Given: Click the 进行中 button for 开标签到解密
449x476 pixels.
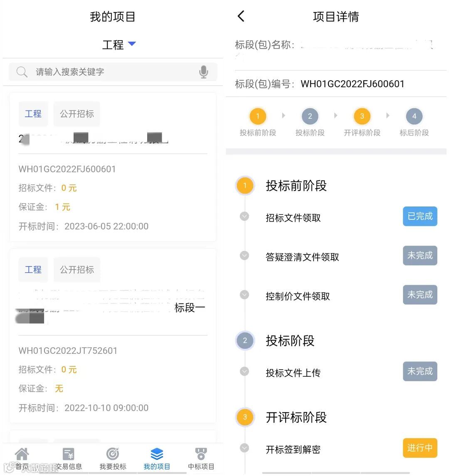Looking at the screenshot, I should [420, 448].
